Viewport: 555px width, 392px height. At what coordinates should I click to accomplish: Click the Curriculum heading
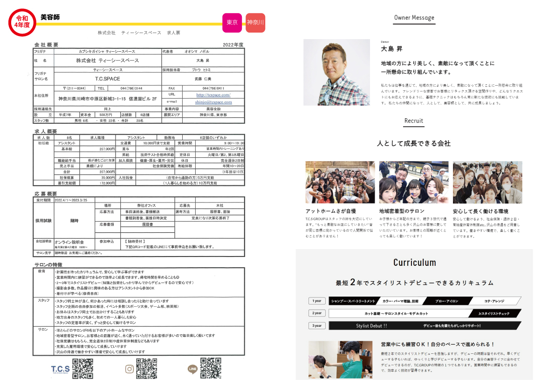pyautogui.click(x=414, y=263)
